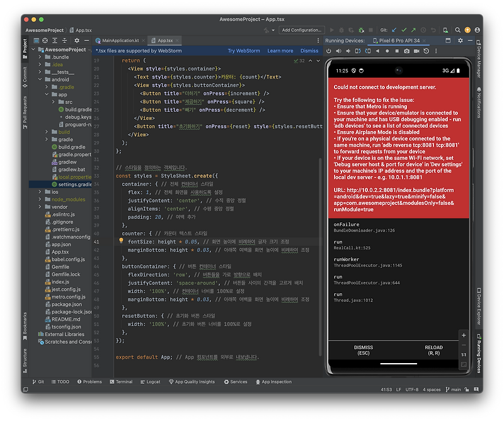Open emulator toolbar more options menu
Viewport: 504px width, 421px height.
tap(436, 51)
